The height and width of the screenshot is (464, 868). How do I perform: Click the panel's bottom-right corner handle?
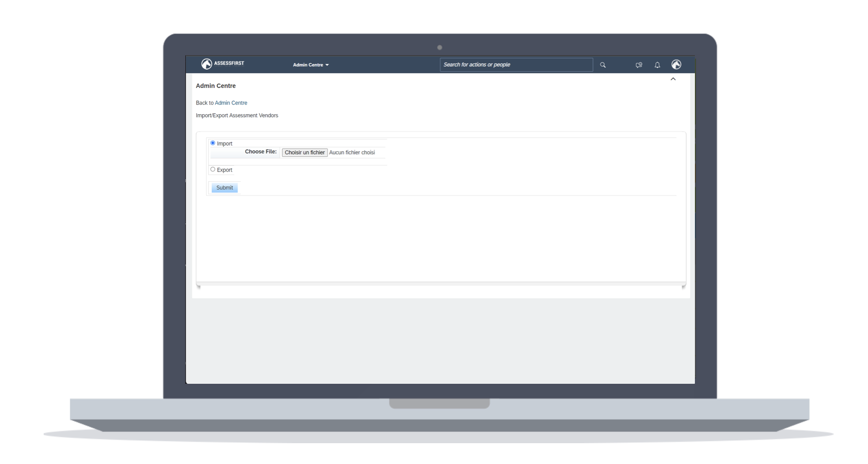[x=683, y=287]
